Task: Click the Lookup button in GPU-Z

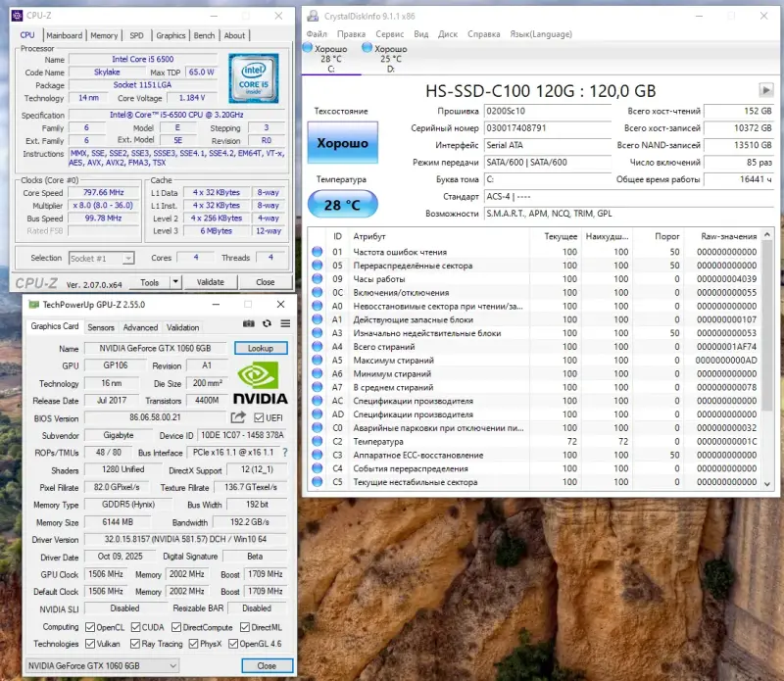Action: coord(261,348)
